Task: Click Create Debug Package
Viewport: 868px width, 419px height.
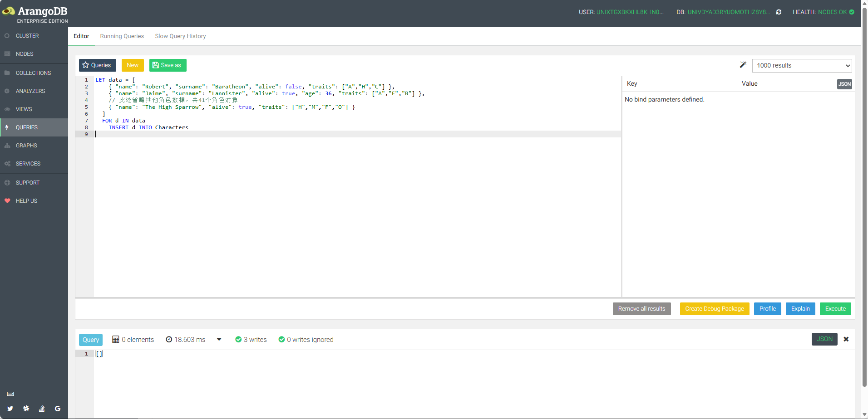Action: 715,309
